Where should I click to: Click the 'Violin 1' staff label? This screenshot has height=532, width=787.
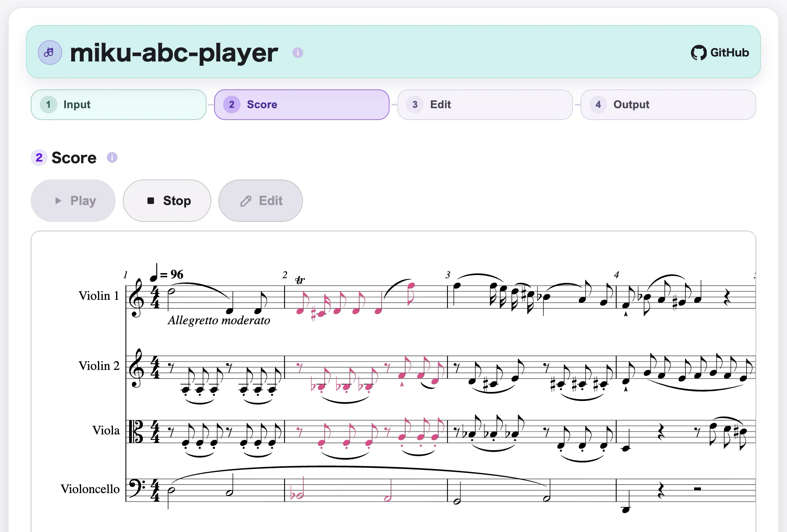(99, 296)
